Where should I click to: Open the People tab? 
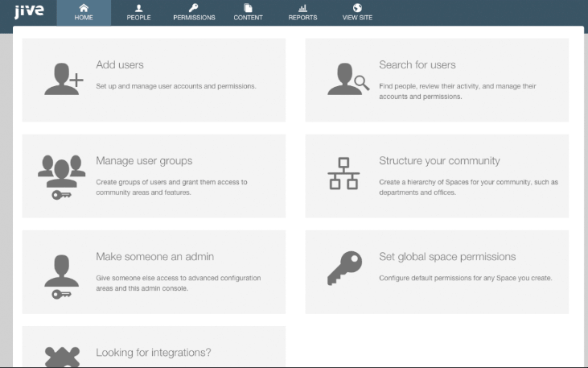[138, 13]
